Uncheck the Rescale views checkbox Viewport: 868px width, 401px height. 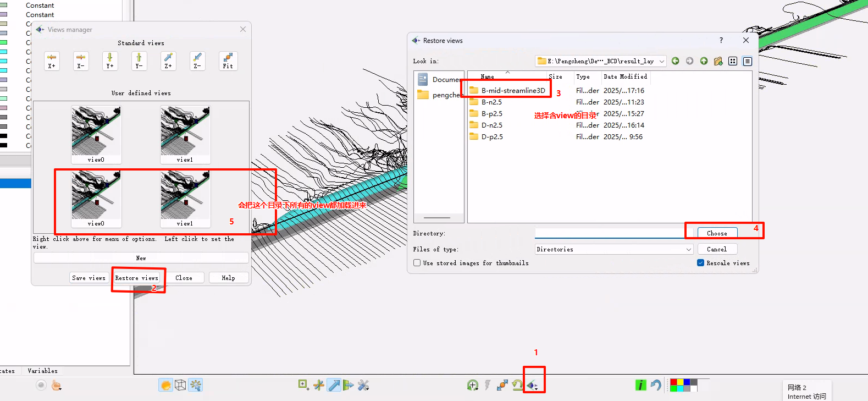click(x=700, y=263)
